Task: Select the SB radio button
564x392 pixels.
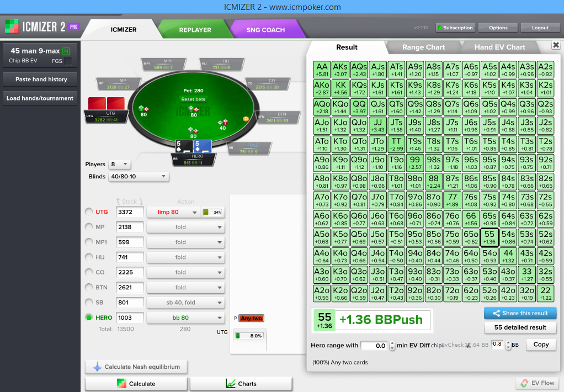Action: click(89, 303)
